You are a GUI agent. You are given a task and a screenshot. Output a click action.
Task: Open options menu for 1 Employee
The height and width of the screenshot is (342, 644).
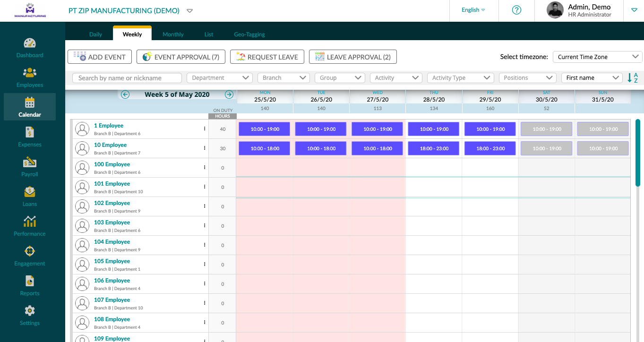coord(205,128)
